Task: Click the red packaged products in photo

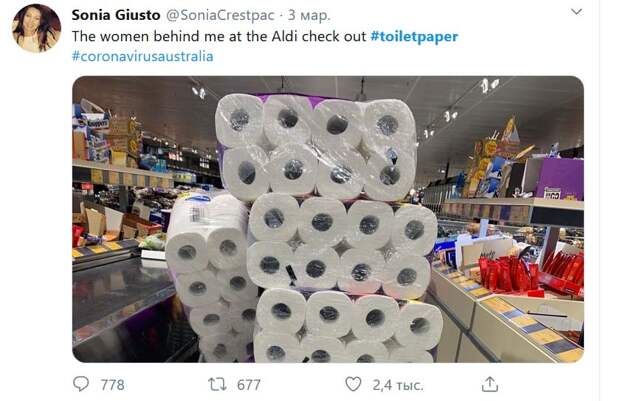Action: tap(530, 273)
